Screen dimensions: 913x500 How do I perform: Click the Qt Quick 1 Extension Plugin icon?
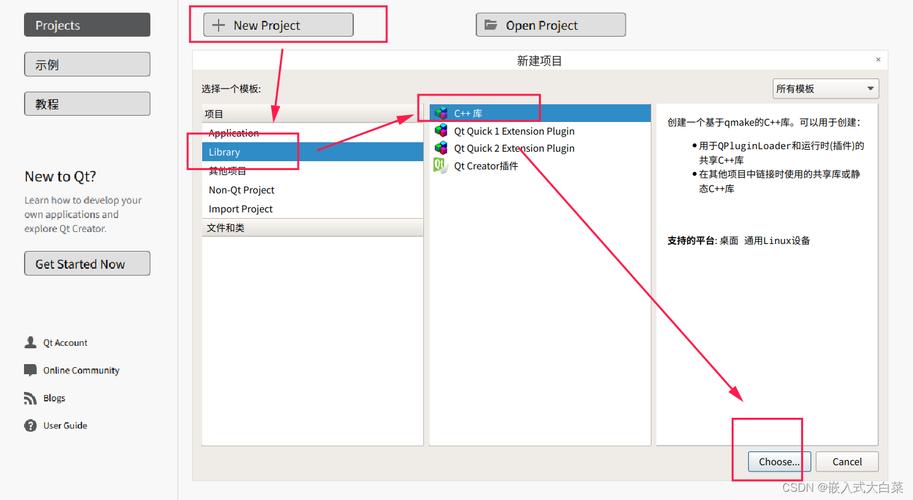tap(441, 130)
